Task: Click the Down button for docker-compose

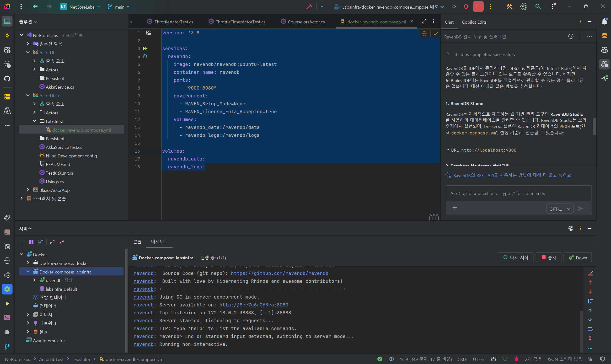Action: click(577, 257)
